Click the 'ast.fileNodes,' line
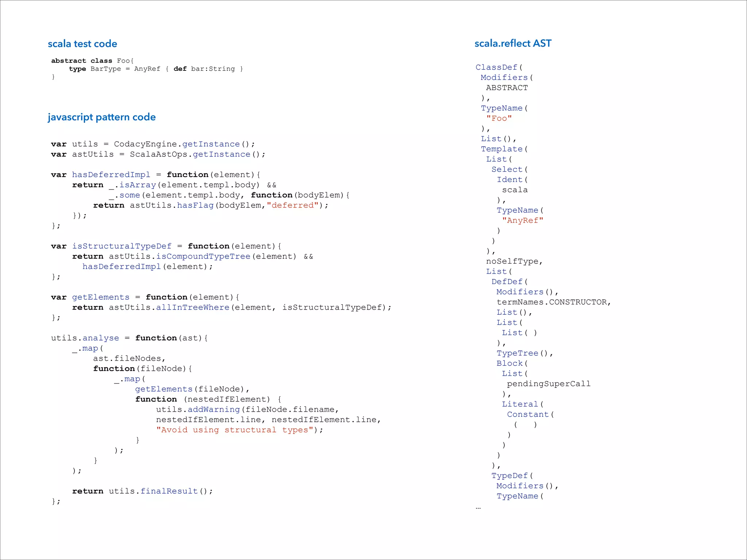This screenshot has height=560, width=747. pyautogui.click(x=129, y=358)
